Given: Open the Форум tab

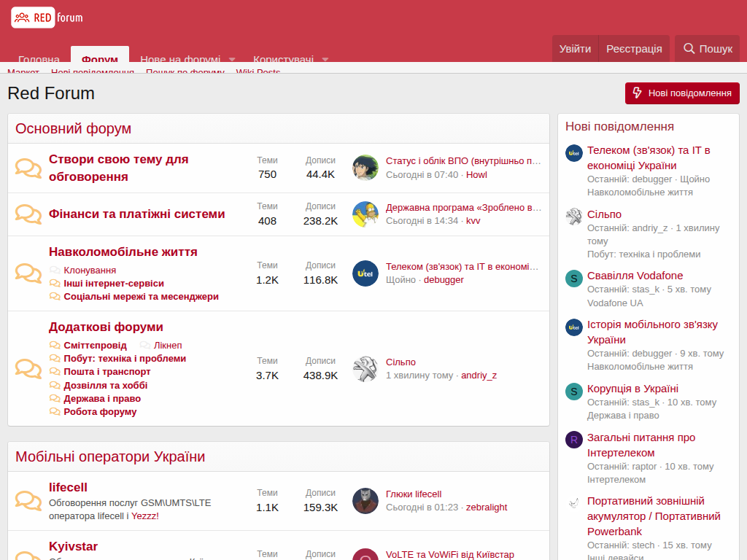Looking at the screenshot, I should click(100, 59).
